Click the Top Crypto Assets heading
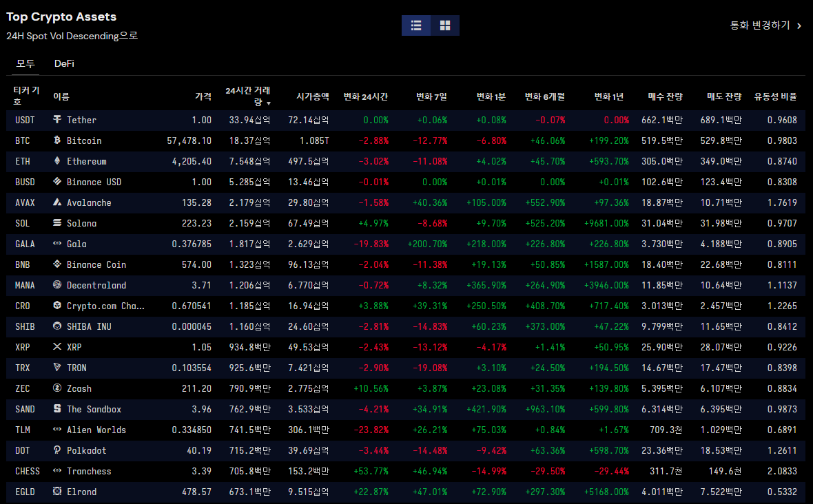Screen dimensions: 813x504 [x=61, y=17]
